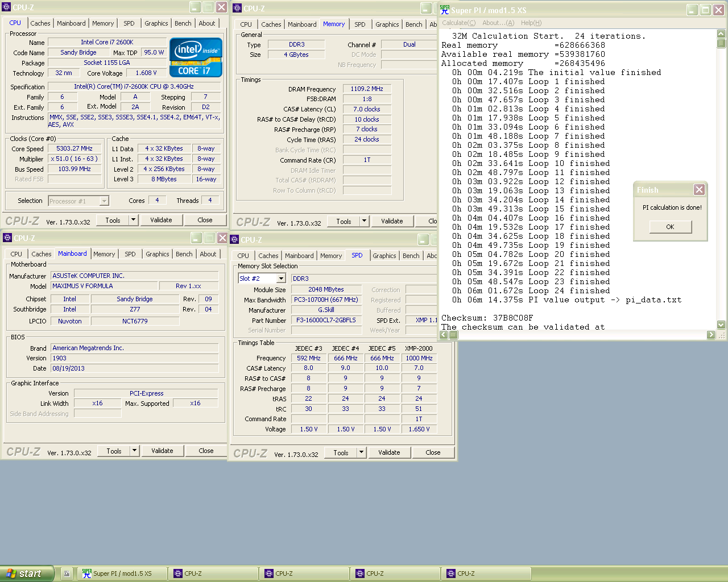Image resolution: width=728 pixels, height=582 pixels.
Task: Click Super PI vertical scrollbar up arrow
Action: 721,34
